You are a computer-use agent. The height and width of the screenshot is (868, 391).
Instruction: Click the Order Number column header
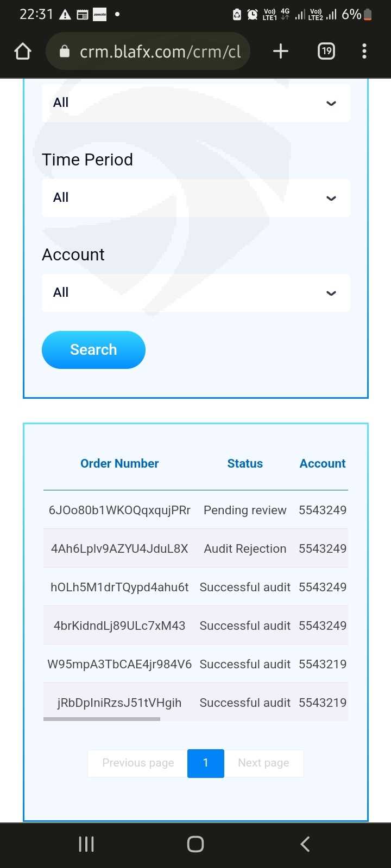(119, 464)
